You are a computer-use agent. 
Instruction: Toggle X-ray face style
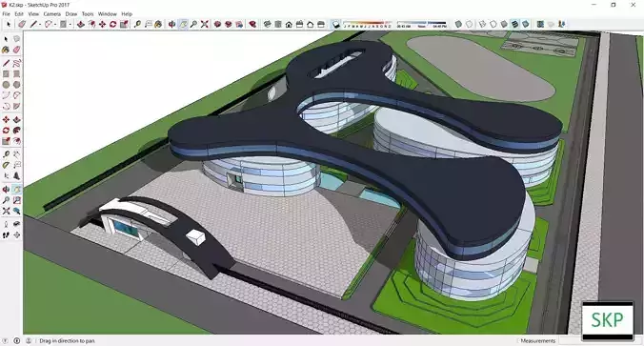[x=459, y=25]
